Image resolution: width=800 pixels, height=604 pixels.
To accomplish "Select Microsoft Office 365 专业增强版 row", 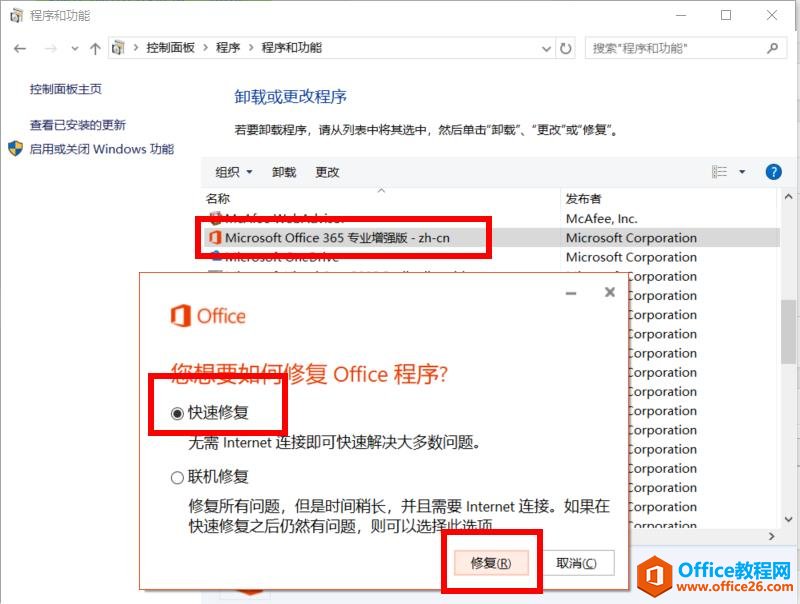I will click(x=491, y=238).
